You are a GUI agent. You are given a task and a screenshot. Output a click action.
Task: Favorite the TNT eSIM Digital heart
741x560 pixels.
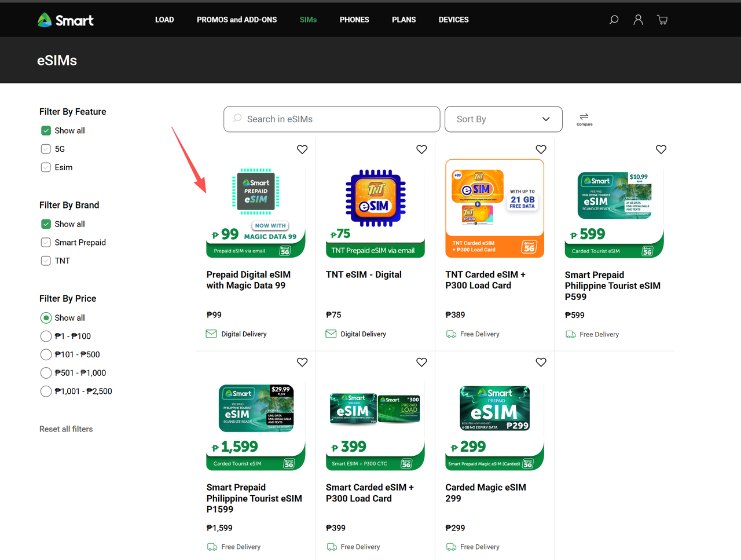(421, 149)
